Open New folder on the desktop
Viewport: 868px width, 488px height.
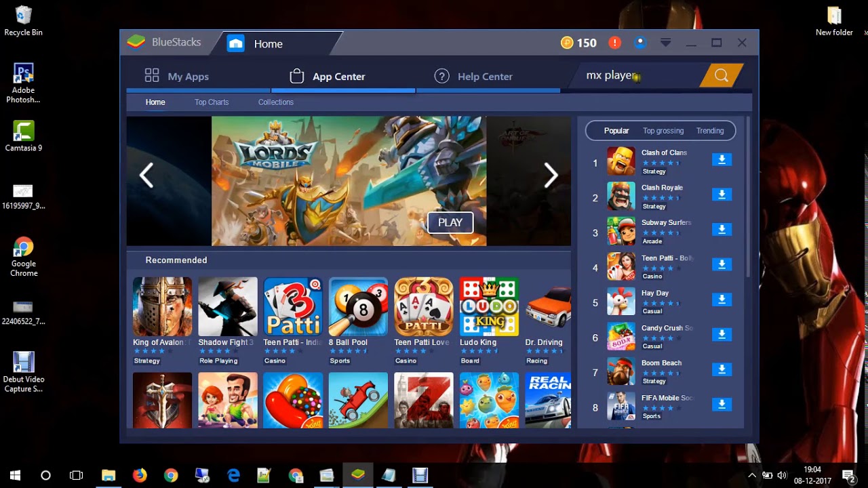coord(834,21)
